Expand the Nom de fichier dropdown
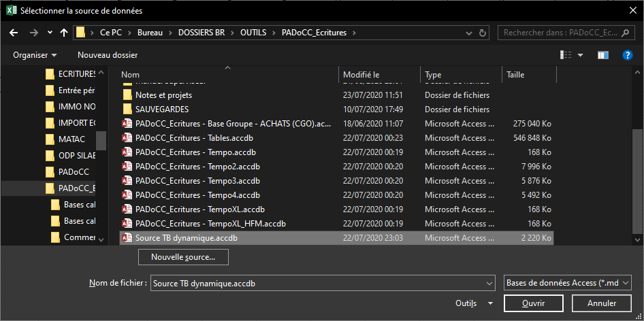 click(x=490, y=283)
